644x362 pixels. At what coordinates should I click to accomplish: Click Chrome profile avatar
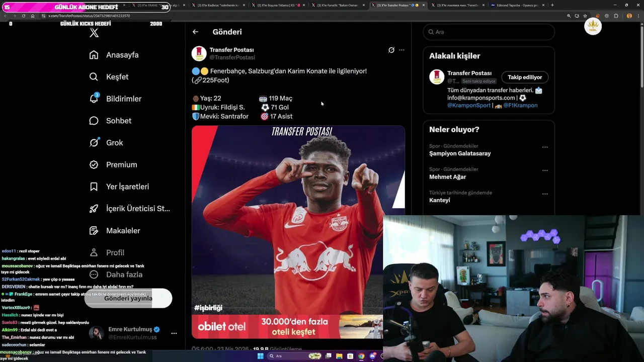point(629,16)
